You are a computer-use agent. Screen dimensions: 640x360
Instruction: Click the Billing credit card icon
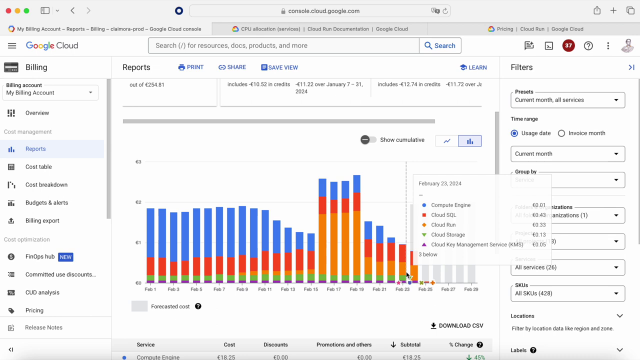11,67
